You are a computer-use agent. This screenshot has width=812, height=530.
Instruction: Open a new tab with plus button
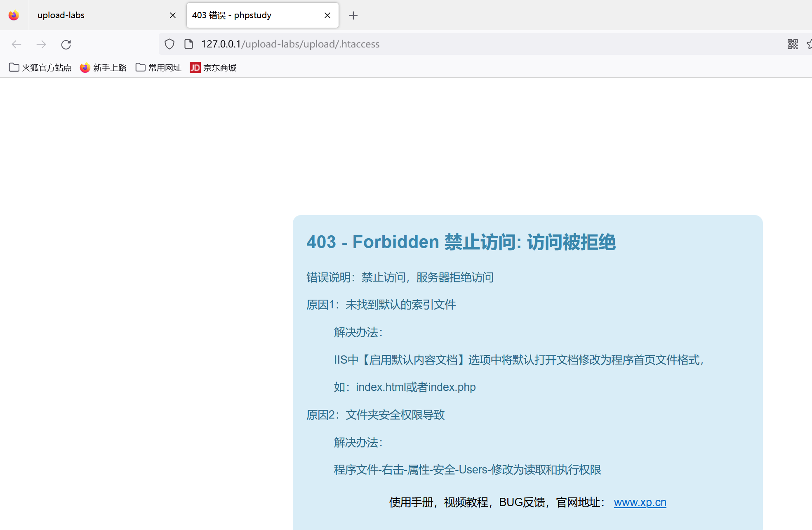353,16
